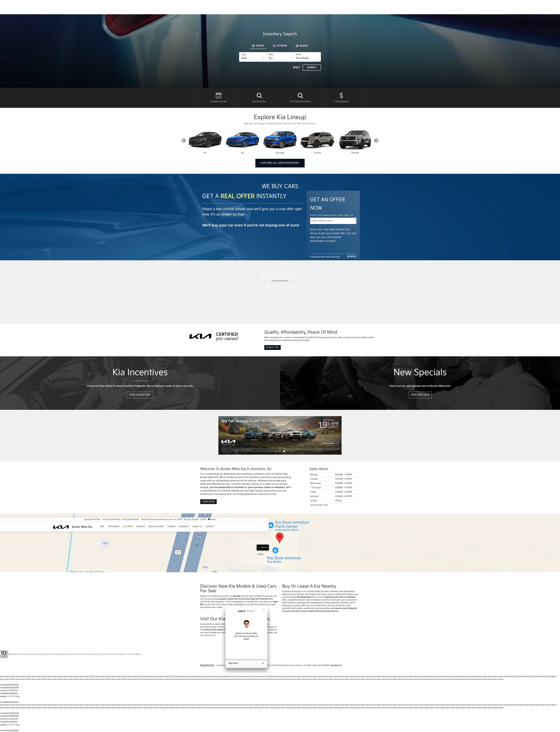Click Sales 256-624-9600 phone link
Screen dimensions: 560x732
pos(92,519)
